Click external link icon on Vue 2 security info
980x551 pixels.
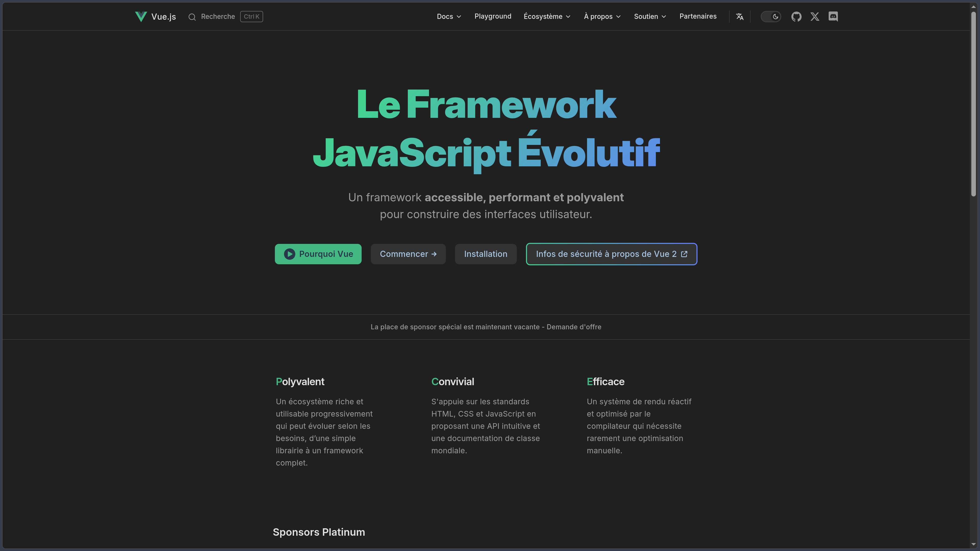tap(684, 254)
